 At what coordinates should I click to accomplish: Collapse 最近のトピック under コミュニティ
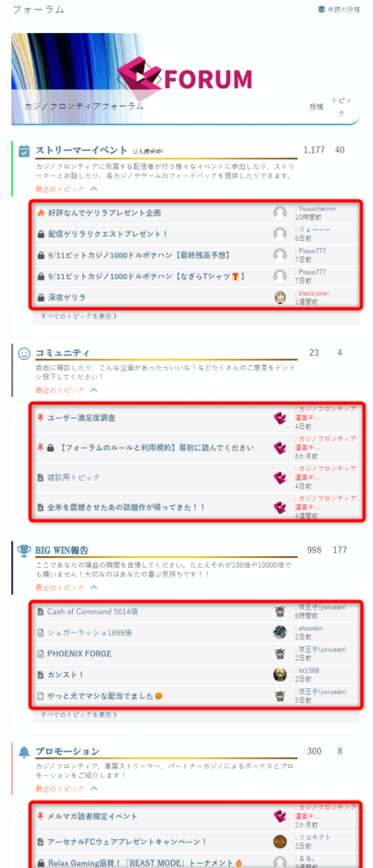(x=94, y=390)
